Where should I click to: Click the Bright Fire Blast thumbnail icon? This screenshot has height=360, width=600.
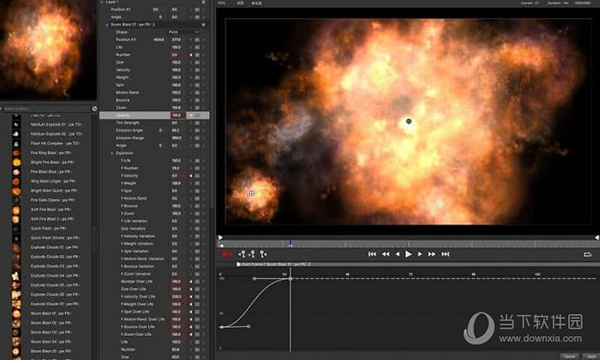(16, 163)
